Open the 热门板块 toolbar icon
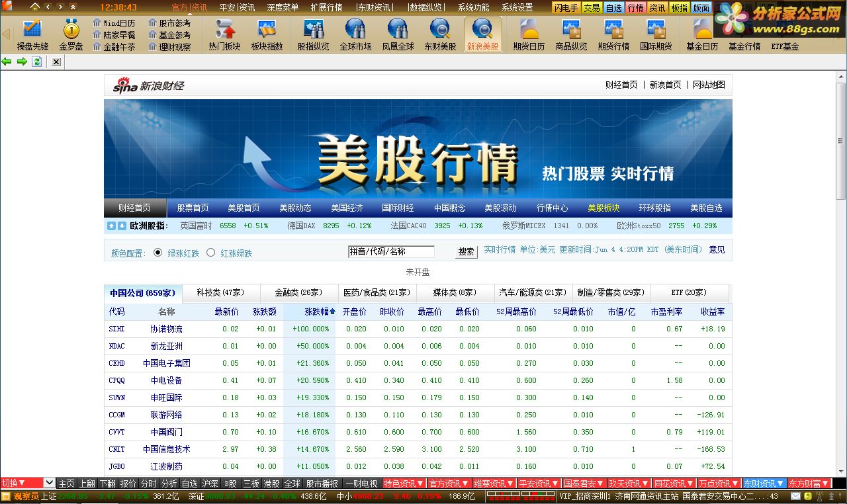This screenshot has width=847, height=504. (224, 34)
